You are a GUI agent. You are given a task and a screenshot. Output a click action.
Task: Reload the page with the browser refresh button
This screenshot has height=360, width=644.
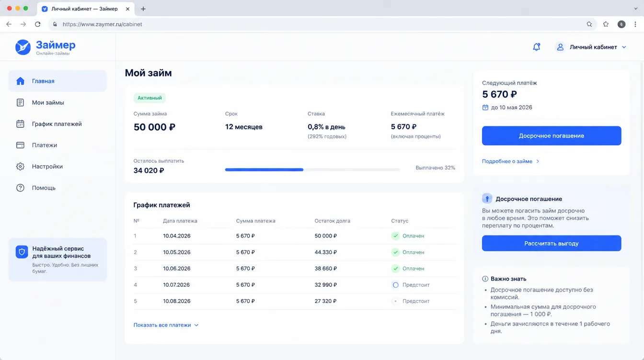coord(38,24)
